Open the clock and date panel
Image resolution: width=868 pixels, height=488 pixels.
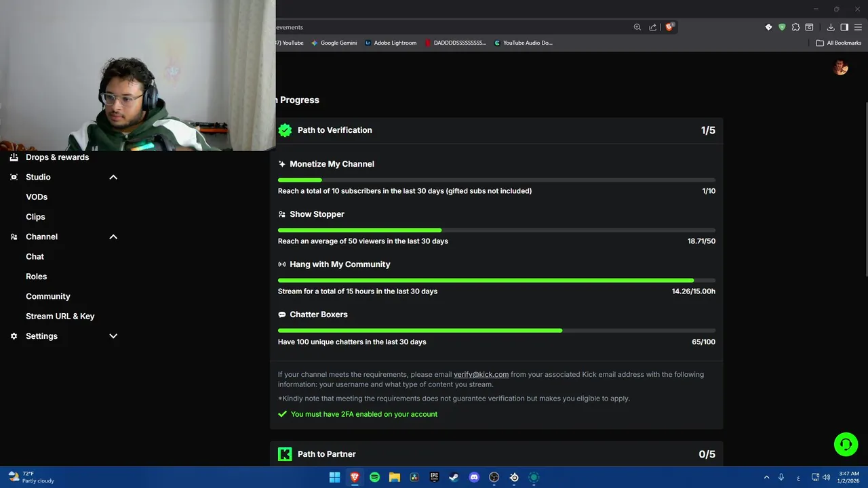point(849,477)
